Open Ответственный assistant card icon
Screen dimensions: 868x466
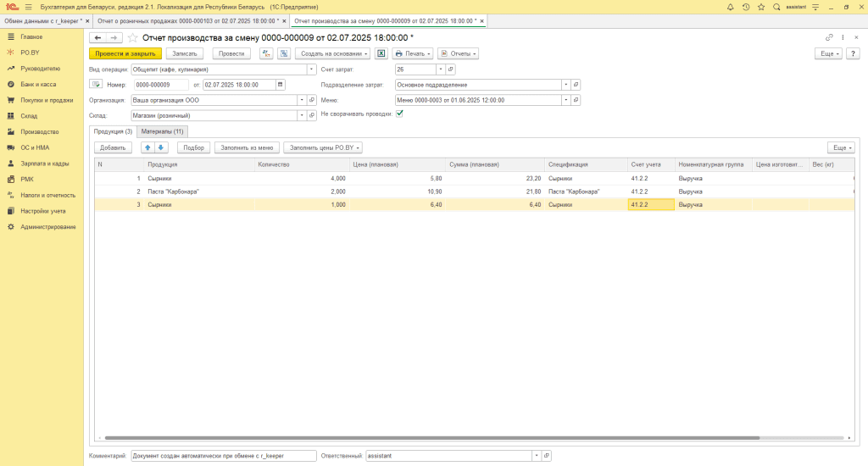pyautogui.click(x=547, y=456)
